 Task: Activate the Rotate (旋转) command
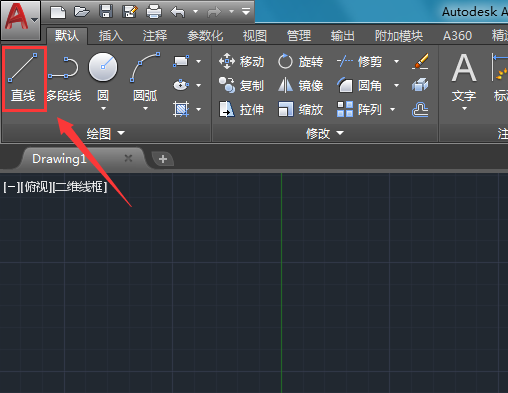[301, 62]
